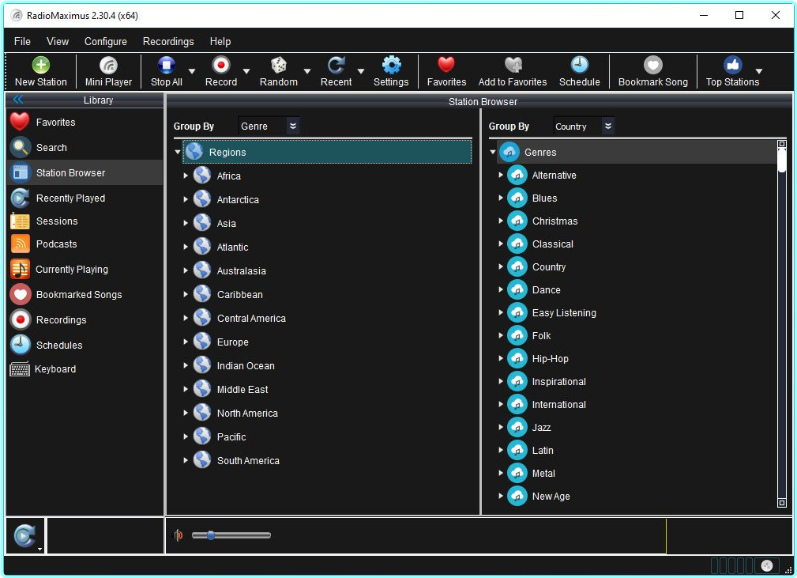Screen dimensions: 797x578
Task: Open Bookmarked Songs in the Library
Action: point(84,295)
